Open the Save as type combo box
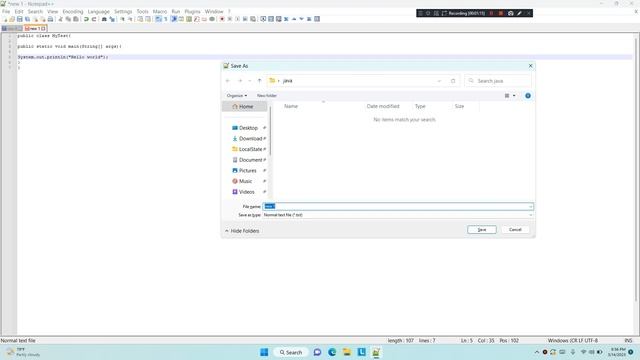 point(398,215)
